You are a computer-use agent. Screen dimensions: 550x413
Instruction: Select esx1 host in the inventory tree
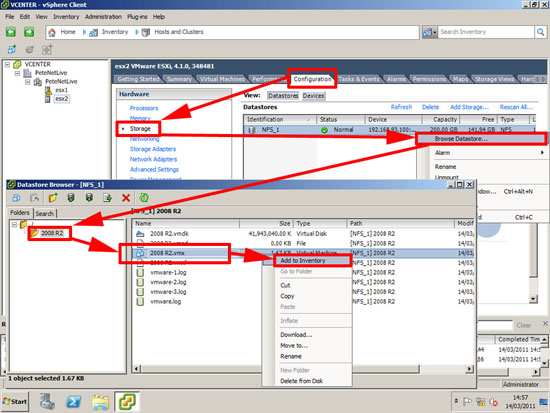(61, 90)
